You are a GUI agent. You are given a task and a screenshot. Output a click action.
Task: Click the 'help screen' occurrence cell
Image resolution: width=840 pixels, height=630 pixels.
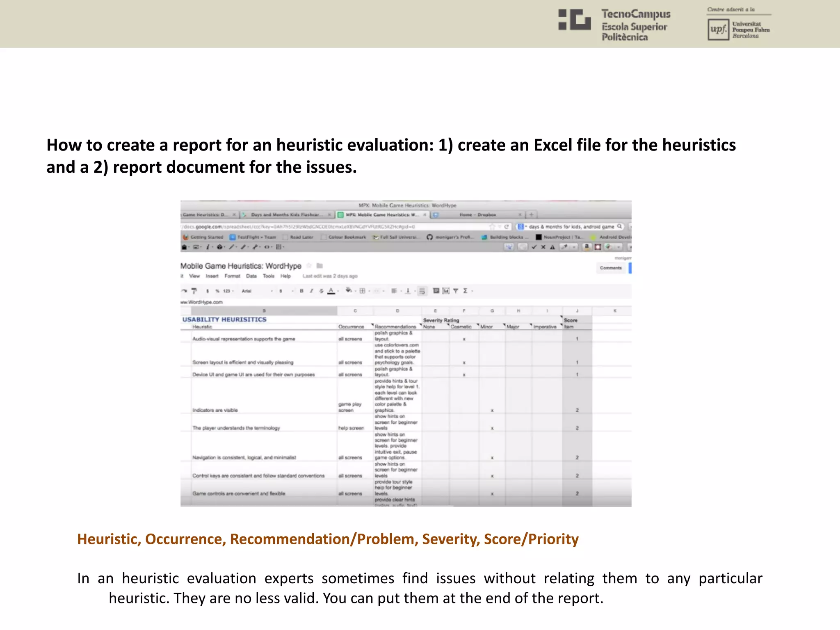pos(351,428)
